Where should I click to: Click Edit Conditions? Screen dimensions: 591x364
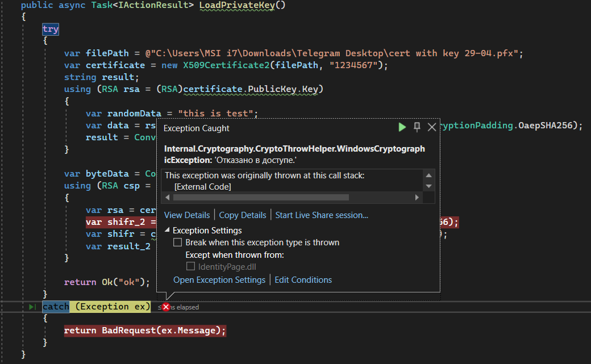(303, 279)
